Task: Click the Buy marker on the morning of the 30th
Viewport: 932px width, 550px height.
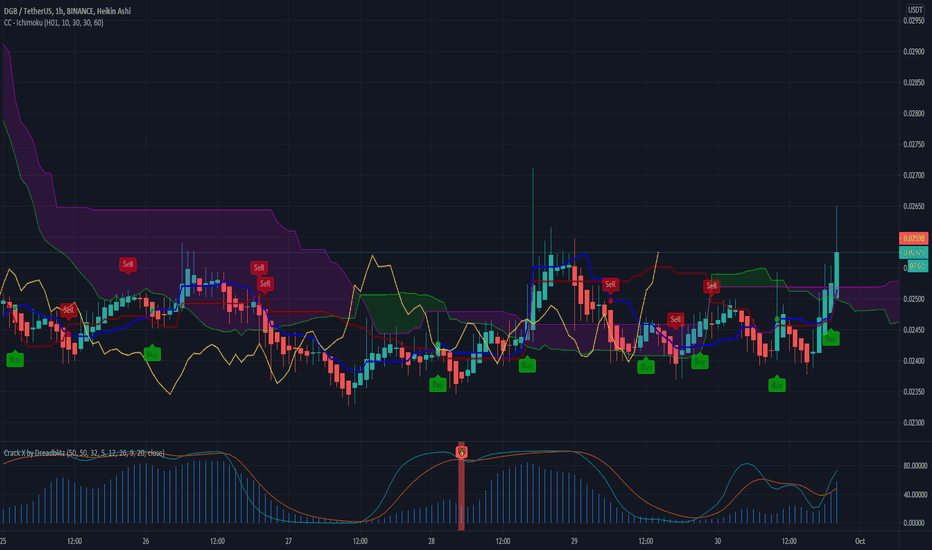Action: (777, 385)
